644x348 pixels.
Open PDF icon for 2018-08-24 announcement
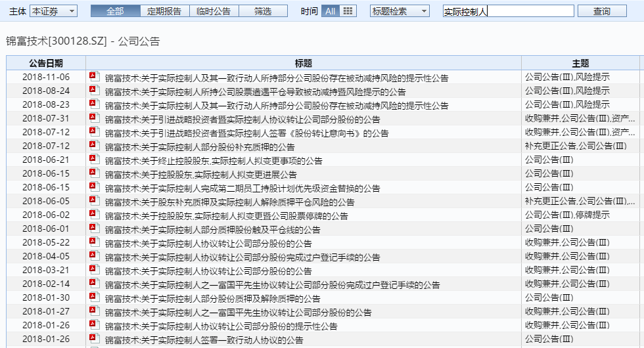click(95, 91)
